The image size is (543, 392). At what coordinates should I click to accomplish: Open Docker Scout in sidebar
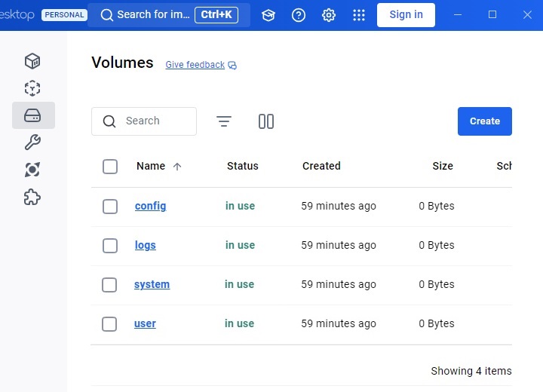pyautogui.click(x=32, y=170)
